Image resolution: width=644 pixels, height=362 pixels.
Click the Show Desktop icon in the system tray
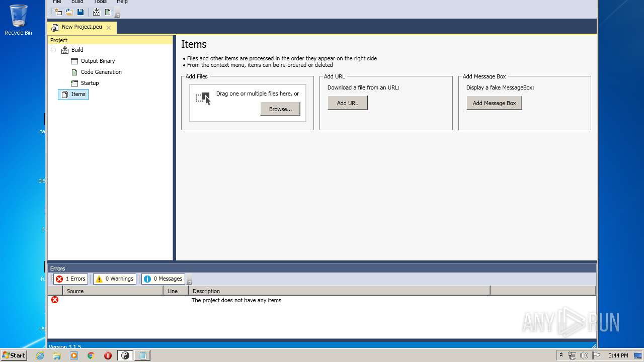point(638,355)
